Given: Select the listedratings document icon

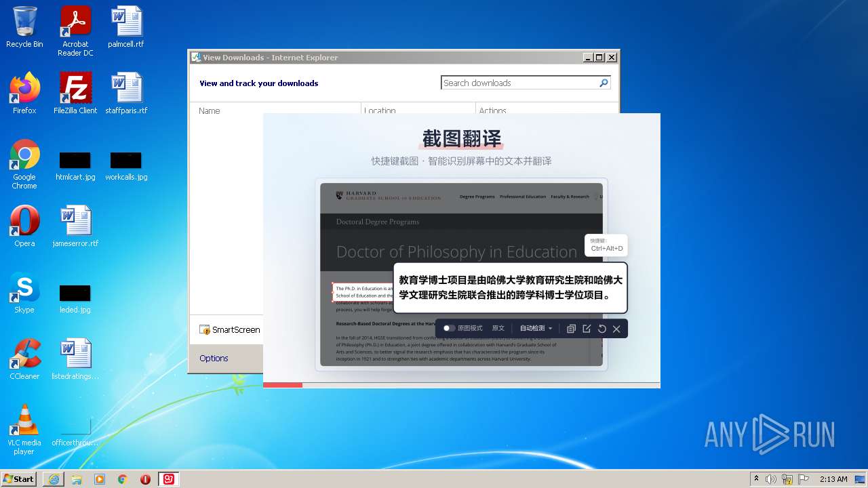Looking at the screenshot, I should 75,359.
